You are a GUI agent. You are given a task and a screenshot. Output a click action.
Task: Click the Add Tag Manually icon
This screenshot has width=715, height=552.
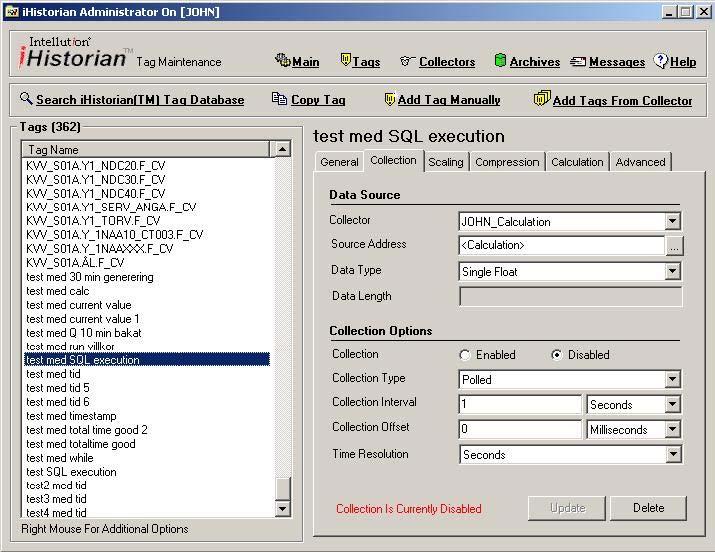pos(389,99)
